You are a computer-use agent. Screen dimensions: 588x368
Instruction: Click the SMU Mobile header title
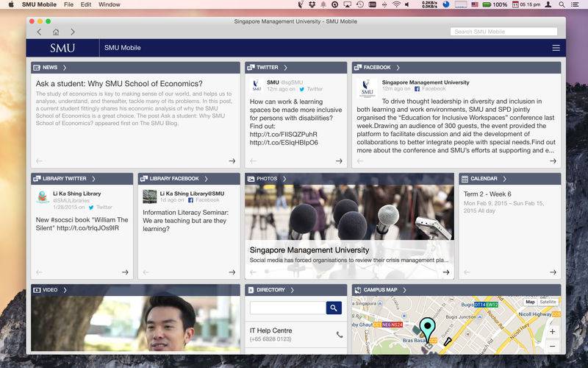point(123,48)
